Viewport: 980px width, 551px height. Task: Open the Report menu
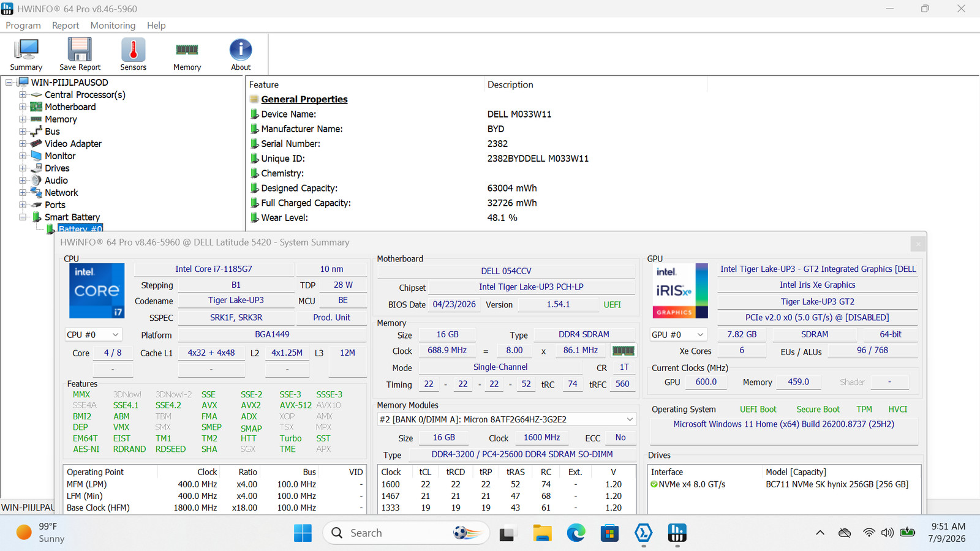pyautogui.click(x=66, y=25)
